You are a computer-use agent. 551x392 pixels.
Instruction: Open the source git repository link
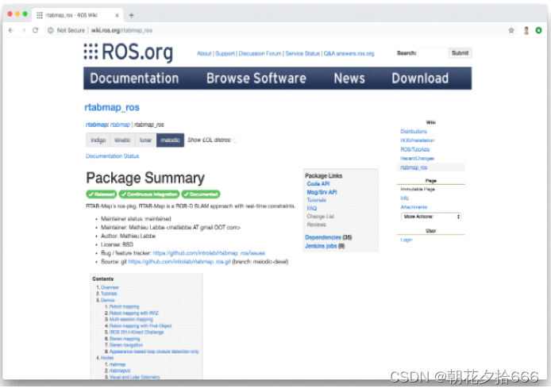coord(179,262)
